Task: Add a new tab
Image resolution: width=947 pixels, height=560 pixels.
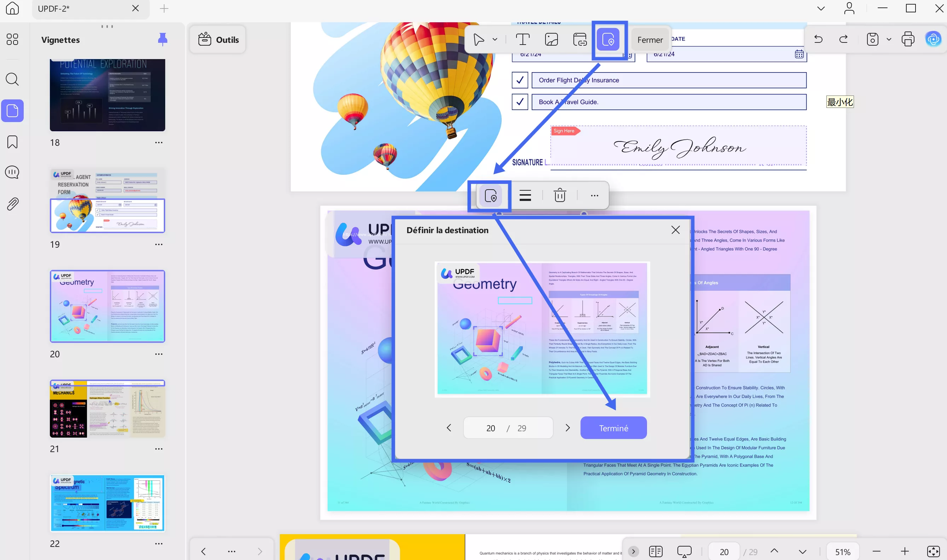Action: [164, 8]
